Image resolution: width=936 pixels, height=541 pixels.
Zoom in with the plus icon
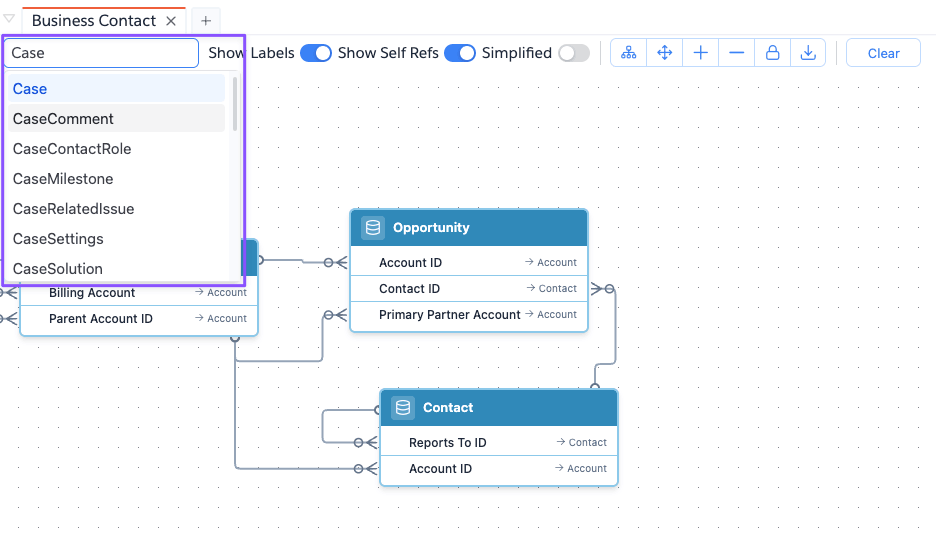tap(701, 53)
